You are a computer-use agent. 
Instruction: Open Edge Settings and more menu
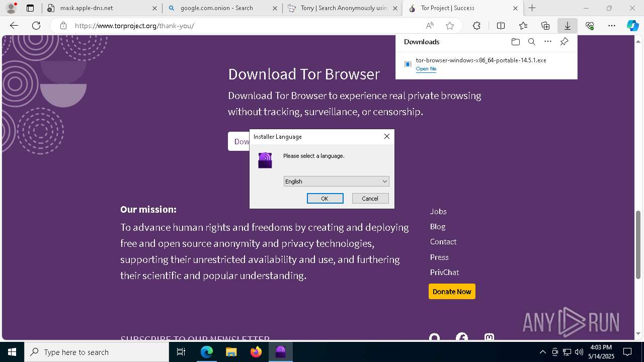612,26
